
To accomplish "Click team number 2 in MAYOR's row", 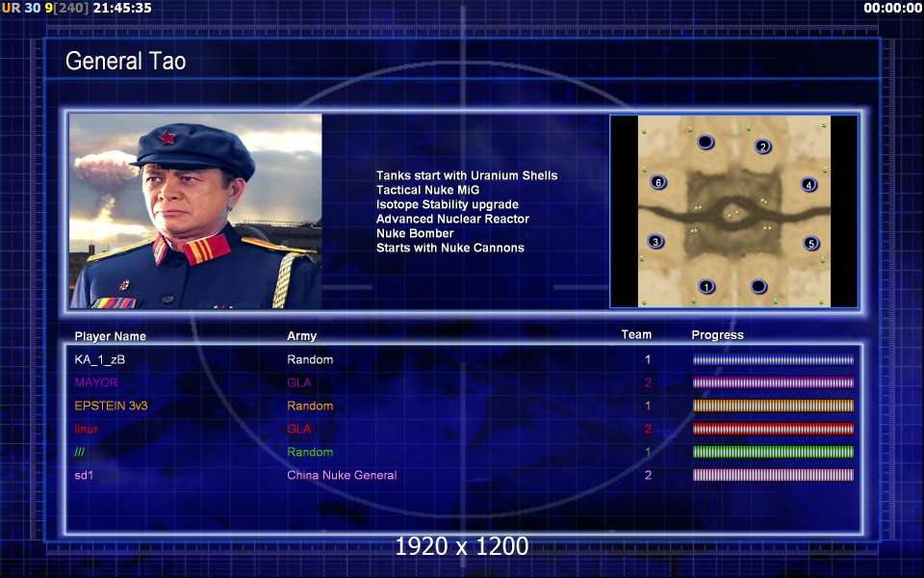I will (648, 382).
